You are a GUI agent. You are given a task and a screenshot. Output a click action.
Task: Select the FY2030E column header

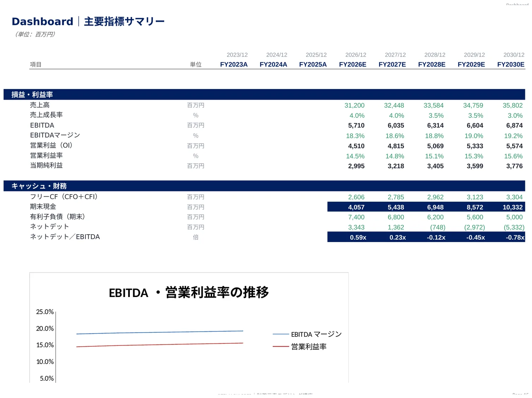(511, 65)
